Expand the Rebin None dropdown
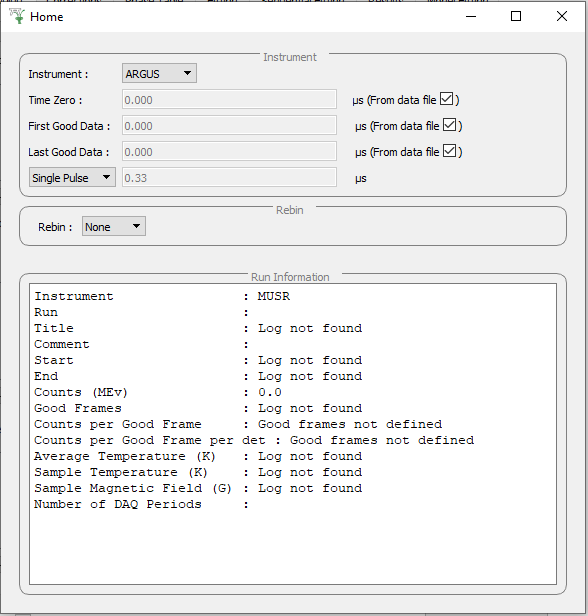 [x=114, y=227]
